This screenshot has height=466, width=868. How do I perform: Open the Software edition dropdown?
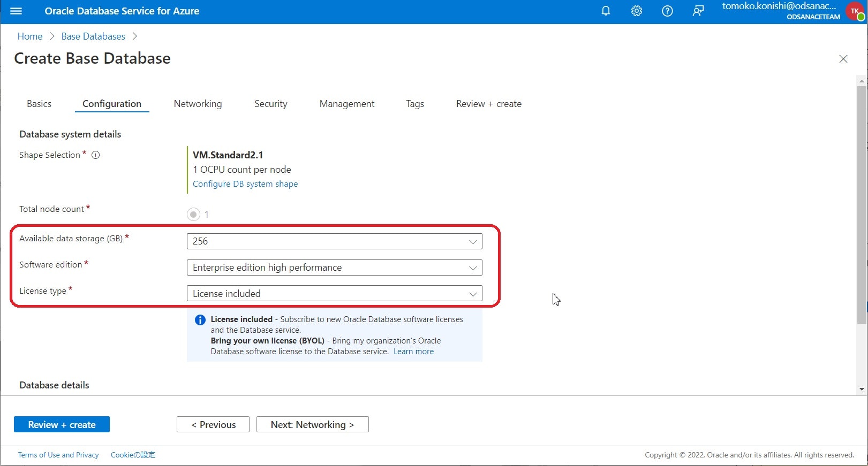334,268
